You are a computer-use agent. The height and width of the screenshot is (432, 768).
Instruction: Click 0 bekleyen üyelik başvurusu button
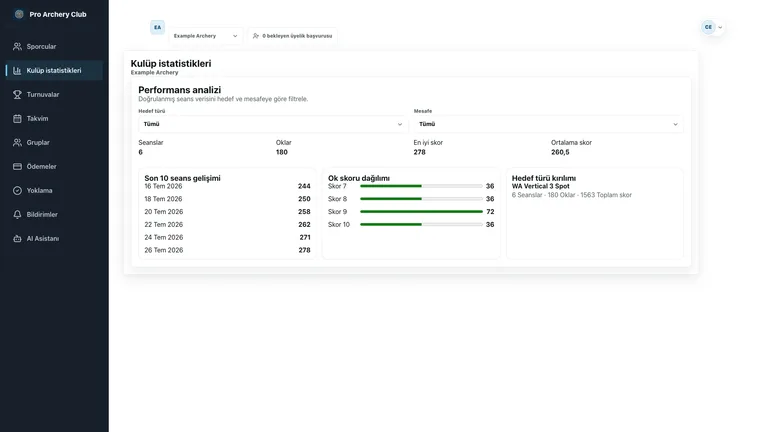pyautogui.click(x=292, y=36)
